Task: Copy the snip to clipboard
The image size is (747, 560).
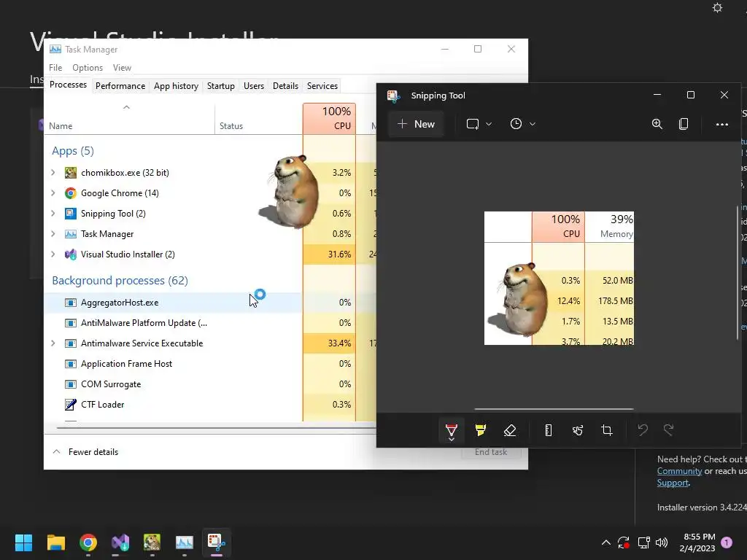Action: pos(683,124)
